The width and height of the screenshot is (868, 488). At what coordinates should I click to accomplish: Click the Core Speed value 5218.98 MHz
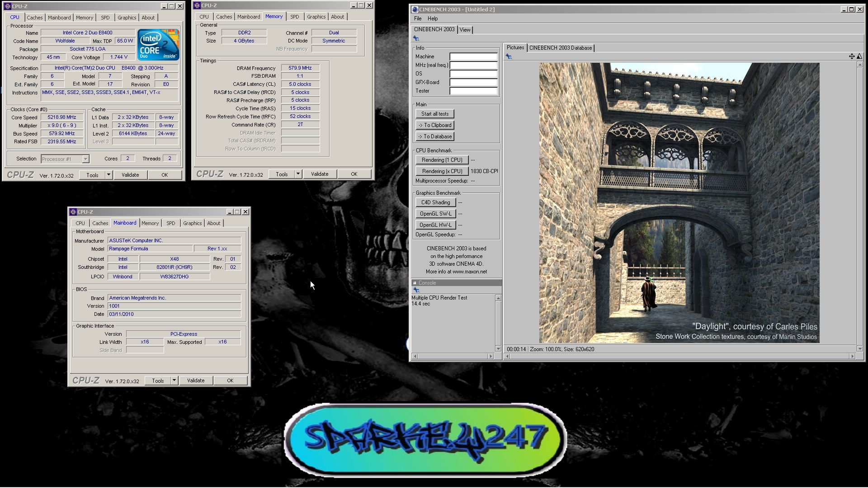pos(62,117)
